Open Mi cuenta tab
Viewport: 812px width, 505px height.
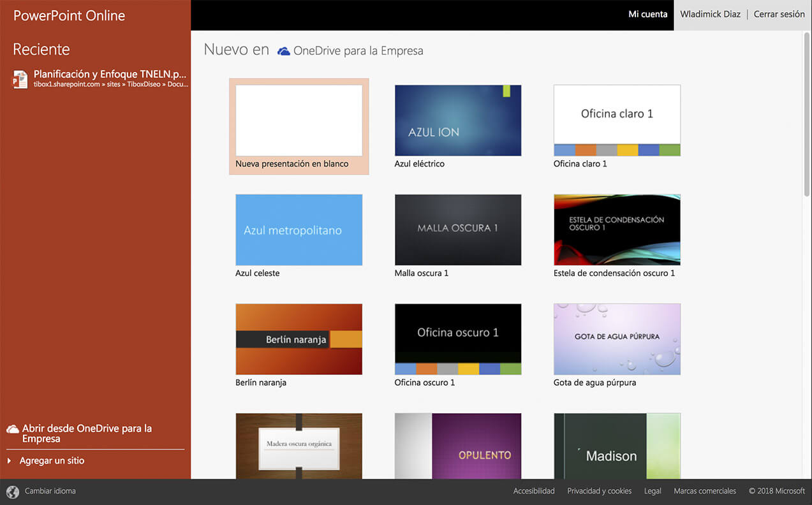coord(648,14)
